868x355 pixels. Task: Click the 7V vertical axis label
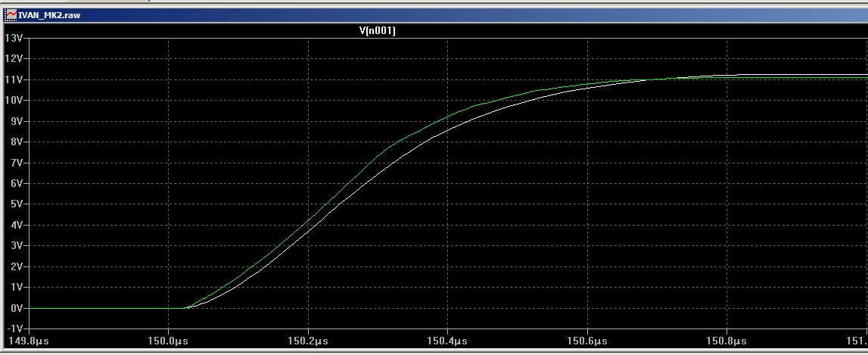(x=17, y=162)
